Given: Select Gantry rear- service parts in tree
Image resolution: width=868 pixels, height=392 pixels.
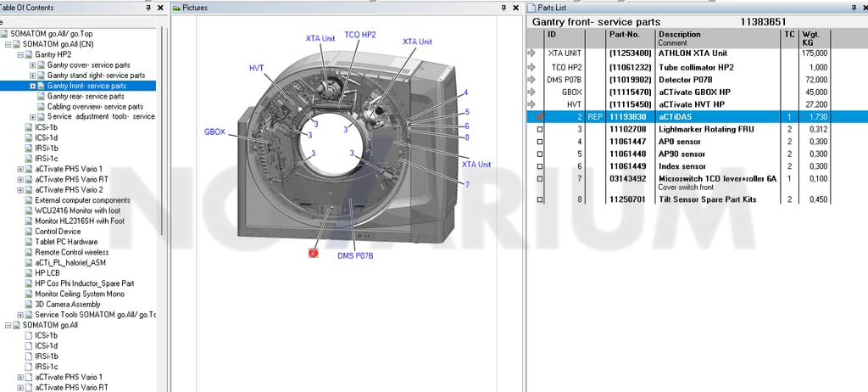Looking at the screenshot, I should click(x=86, y=96).
